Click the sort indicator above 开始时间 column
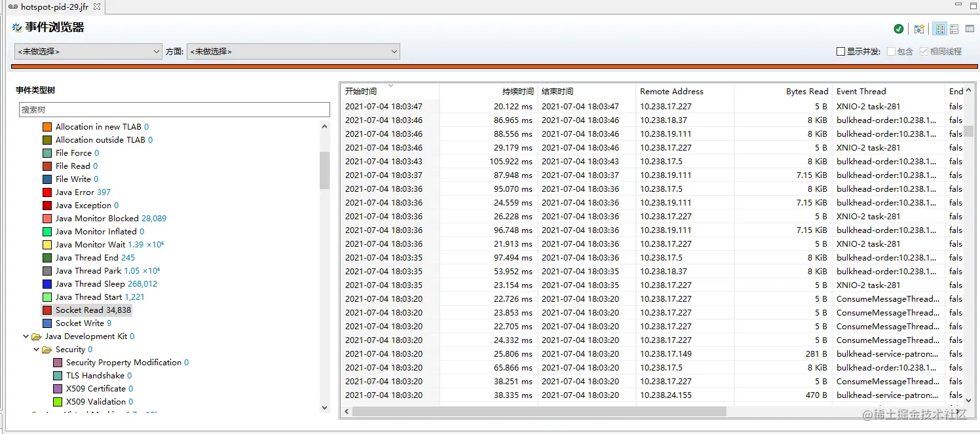Viewport: 980px width, 434px height. (x=391, y=86)
